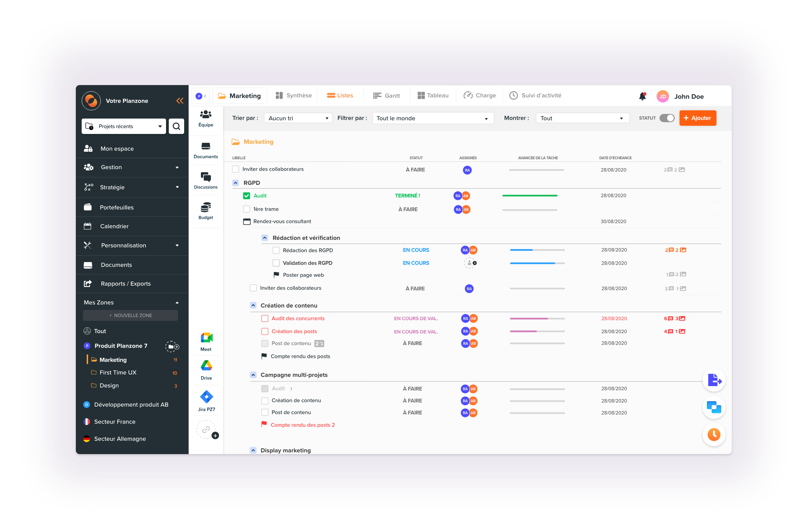Viewport: 808px width, 532px height.
Task: Collapse the sidebar with double chevron
Action: click(x=180, y=101)
